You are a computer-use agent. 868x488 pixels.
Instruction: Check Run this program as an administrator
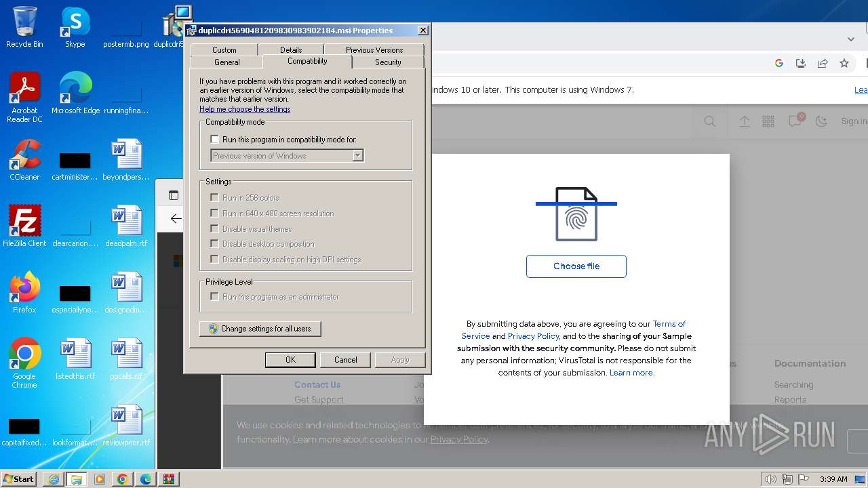tap(215, 297)
